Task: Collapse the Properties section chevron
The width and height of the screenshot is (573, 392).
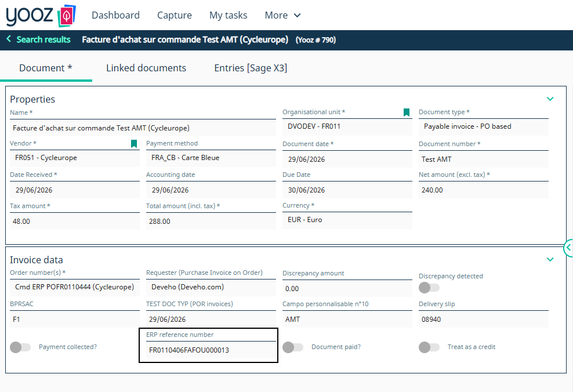Action: click(550, 99)
